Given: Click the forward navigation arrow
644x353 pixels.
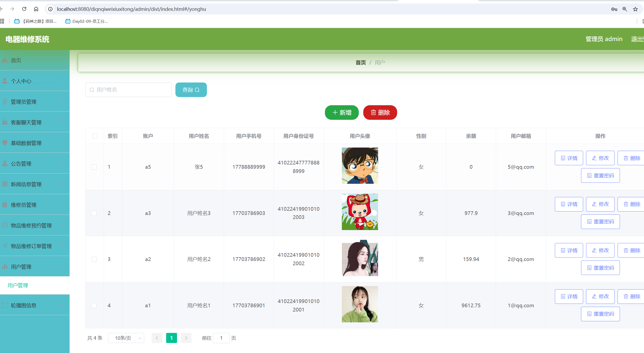Looking at the screenshot, I should point(12,9).
